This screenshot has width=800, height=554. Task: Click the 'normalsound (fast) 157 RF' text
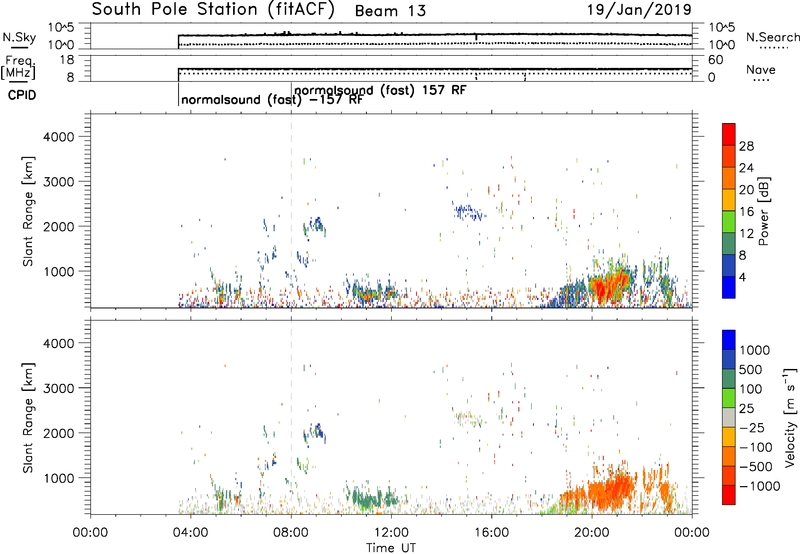(380, 90)
